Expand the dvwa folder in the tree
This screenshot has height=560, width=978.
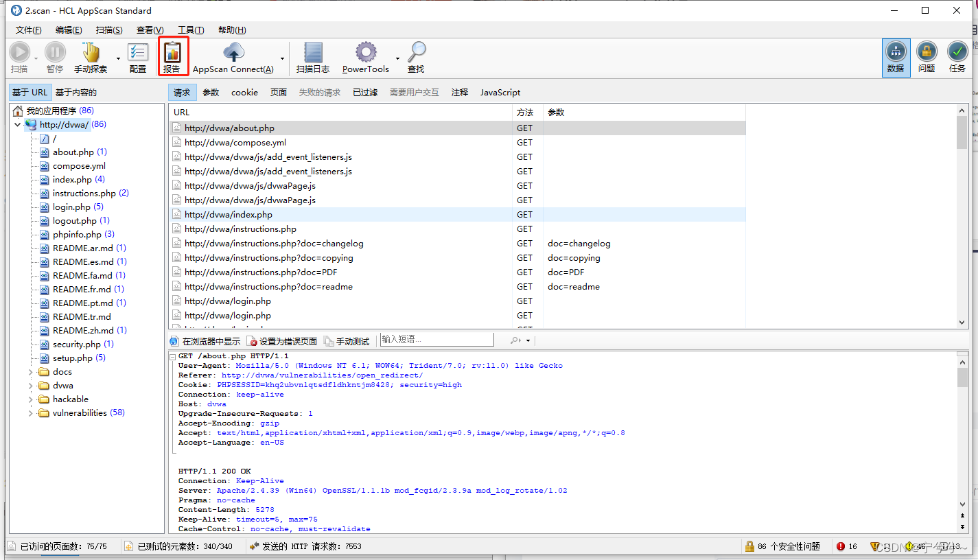tap(30, 386)
